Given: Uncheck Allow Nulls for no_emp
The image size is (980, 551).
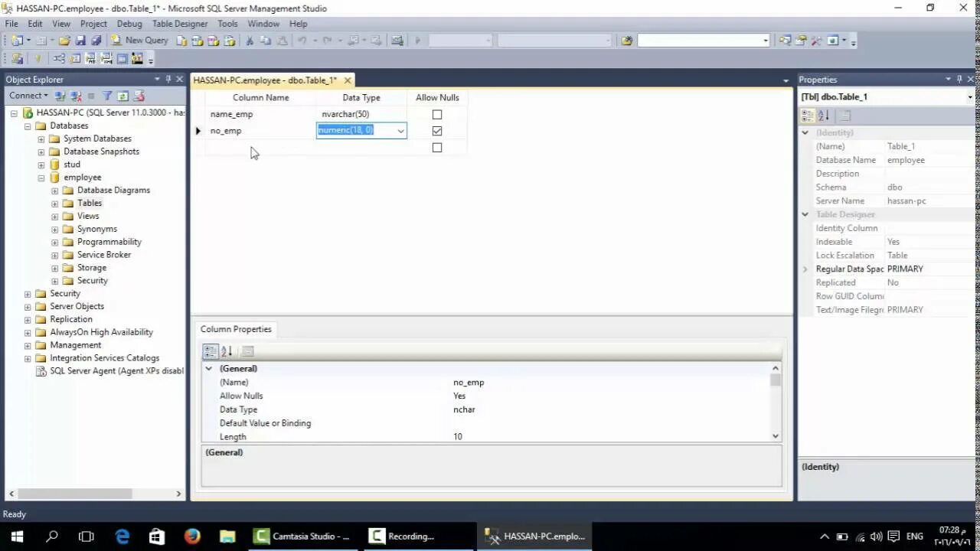Looking at the screenshot, I should (x=437, y=131).
